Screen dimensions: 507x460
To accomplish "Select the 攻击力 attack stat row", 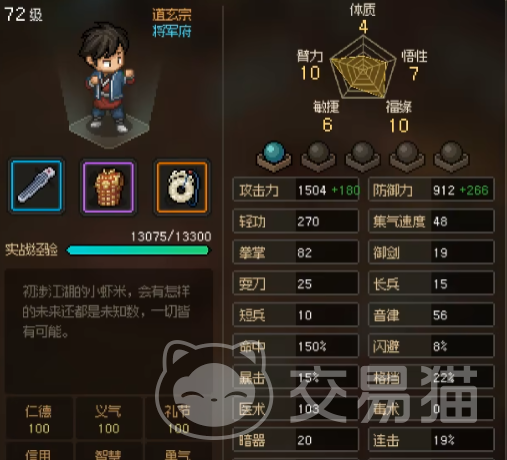I will 296,190.
